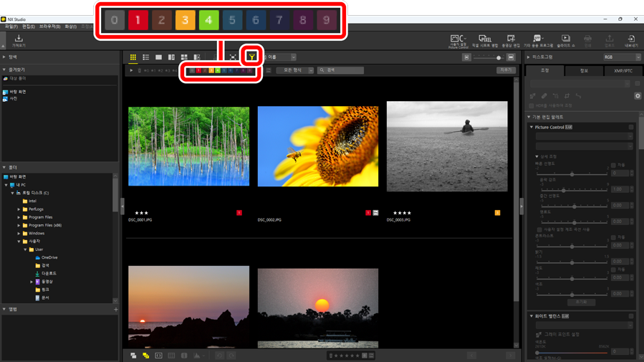644x362 pixels.
Task: Toggle the Picture Control adjustment checkbox
Action: (x=631, y=127)
